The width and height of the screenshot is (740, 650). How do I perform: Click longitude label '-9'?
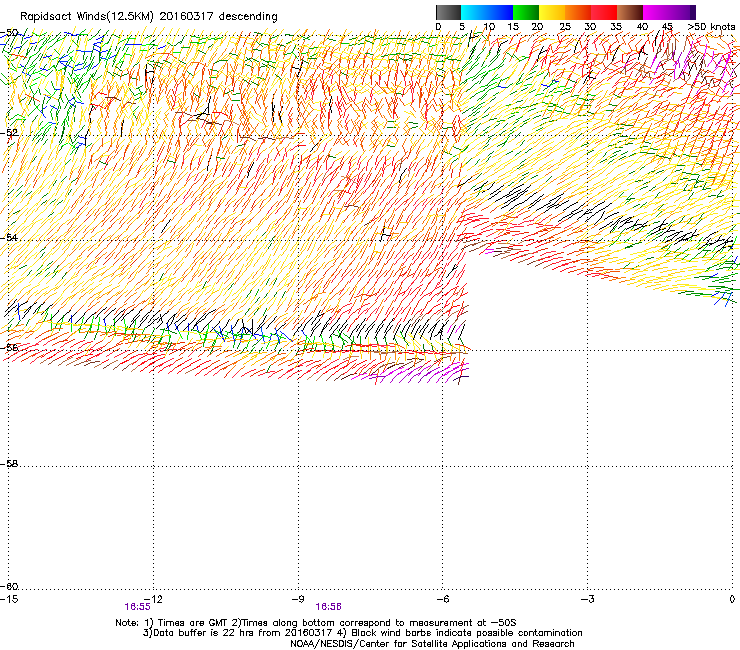coord(298,599)
